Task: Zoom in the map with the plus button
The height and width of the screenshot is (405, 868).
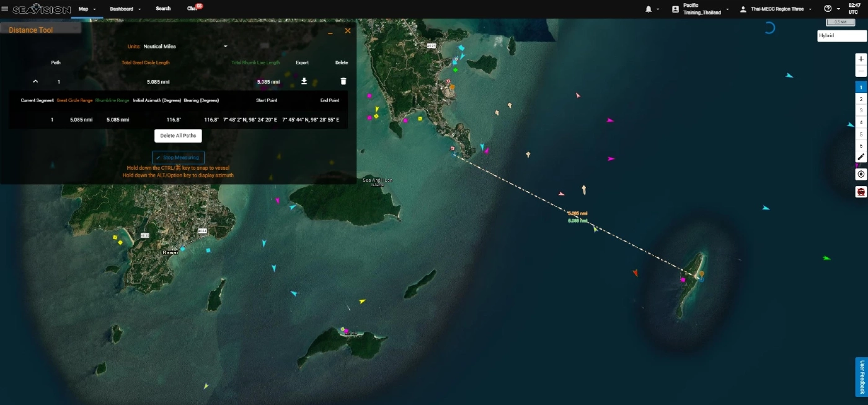Action: pos(861,59)
